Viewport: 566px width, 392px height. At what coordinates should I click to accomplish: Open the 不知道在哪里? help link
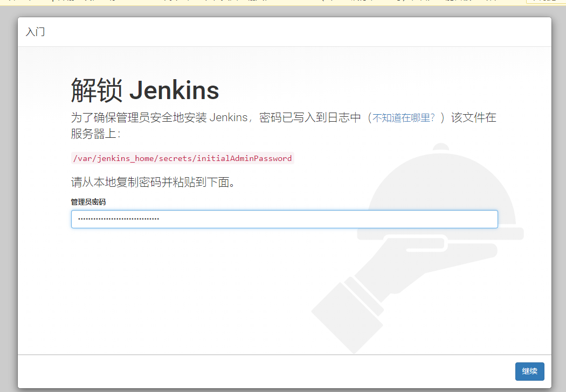coord(404,118)
